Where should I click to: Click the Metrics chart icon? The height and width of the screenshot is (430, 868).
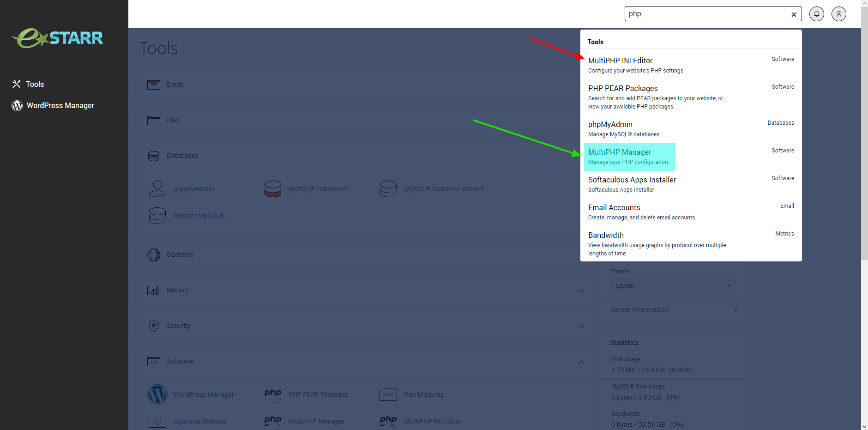[153, 291]
